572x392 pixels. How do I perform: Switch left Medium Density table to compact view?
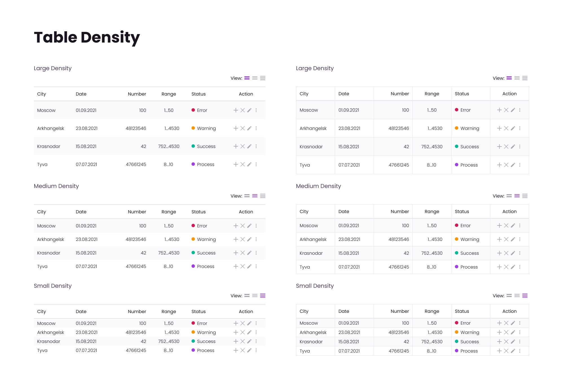[x=263, y=196]
